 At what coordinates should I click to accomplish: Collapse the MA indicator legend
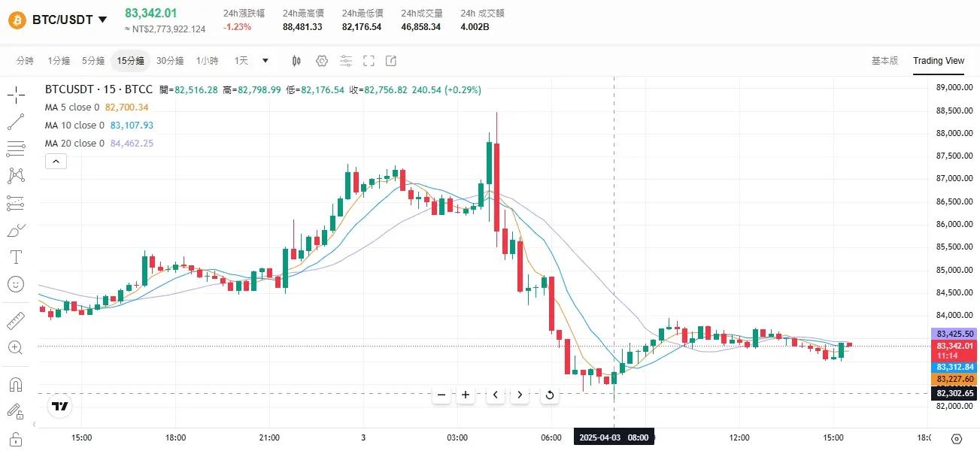click(x=56, y=161)
